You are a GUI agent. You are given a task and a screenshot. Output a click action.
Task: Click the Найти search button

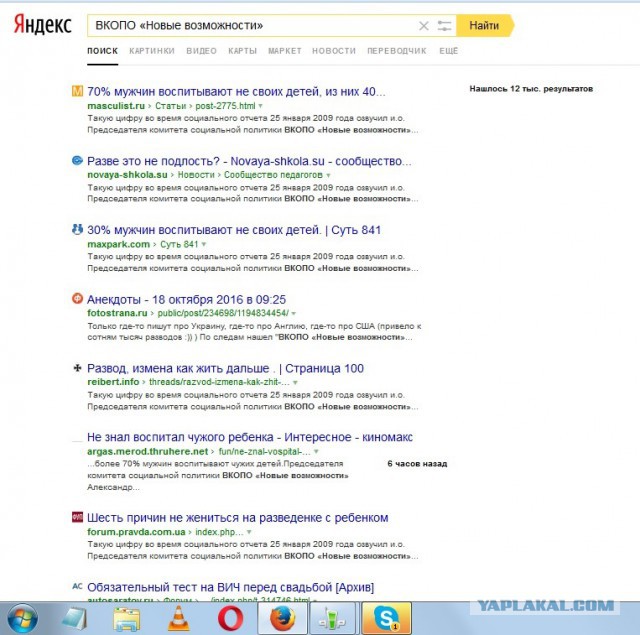pos(484,26)
